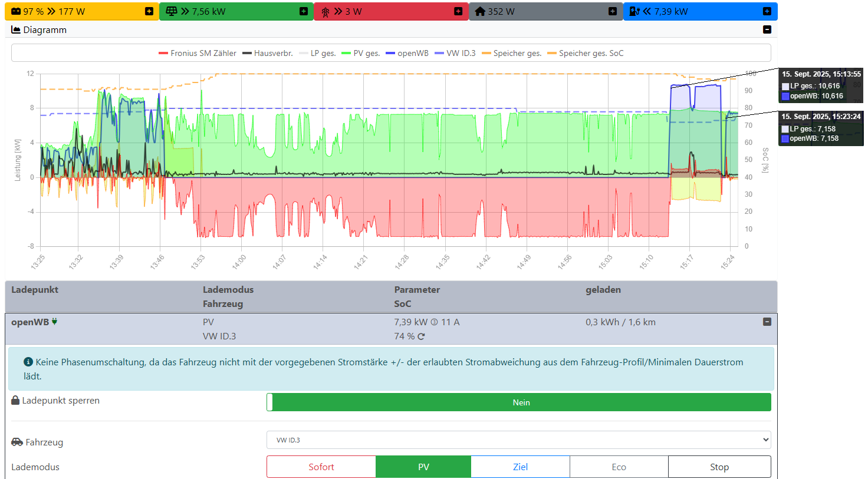Screen dimensions: 868x479
Task: Select Ziel charge mode
Action: click(x=520, y=467)
